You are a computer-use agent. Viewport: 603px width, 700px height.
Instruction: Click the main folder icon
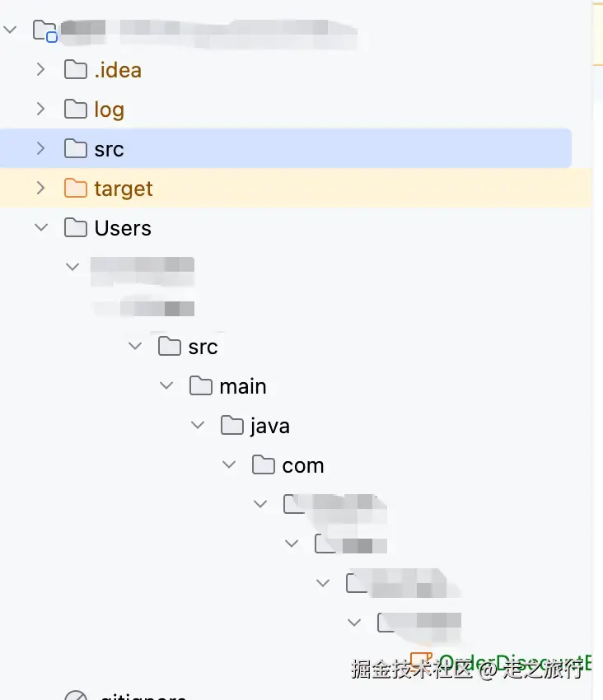click(201, 386)
